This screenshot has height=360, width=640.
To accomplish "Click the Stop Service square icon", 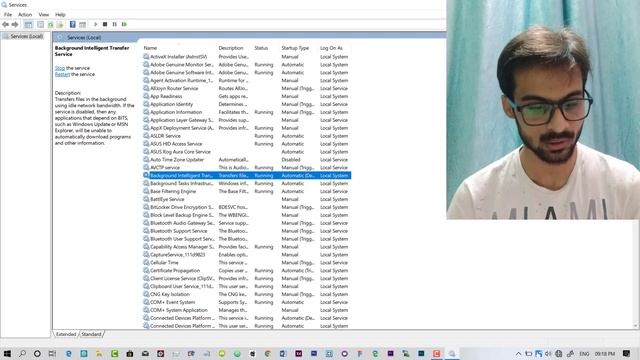I will (x=105, y=24).
